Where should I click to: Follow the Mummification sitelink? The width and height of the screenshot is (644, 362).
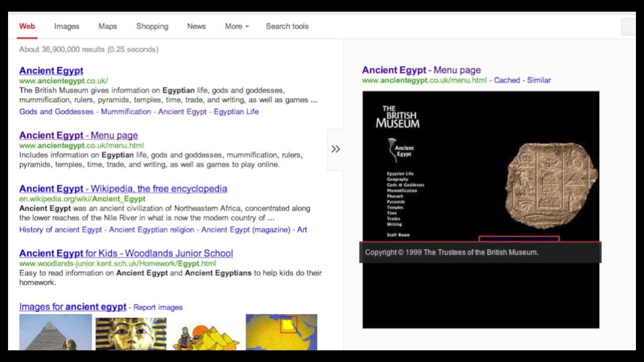(x=126, y=112)
